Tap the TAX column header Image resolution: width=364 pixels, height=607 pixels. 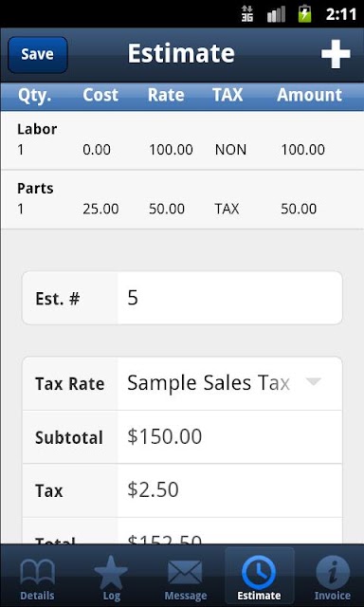(227, 95)
